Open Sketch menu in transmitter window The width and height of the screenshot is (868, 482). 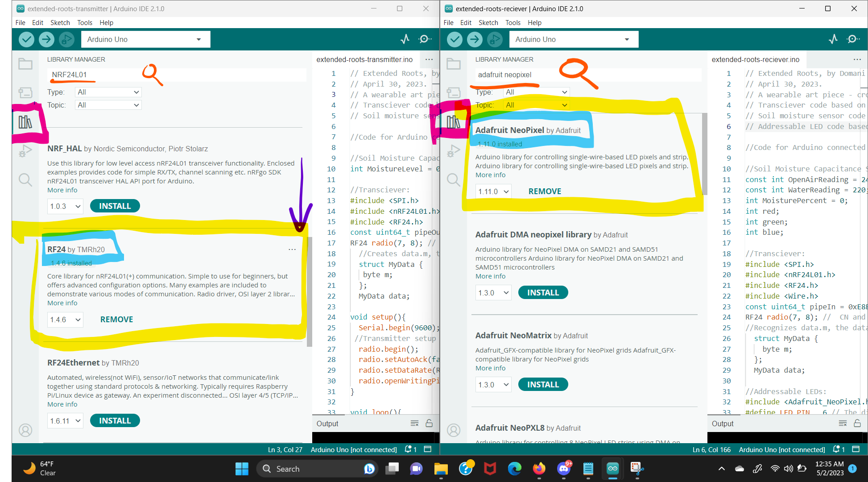(60, 22)
